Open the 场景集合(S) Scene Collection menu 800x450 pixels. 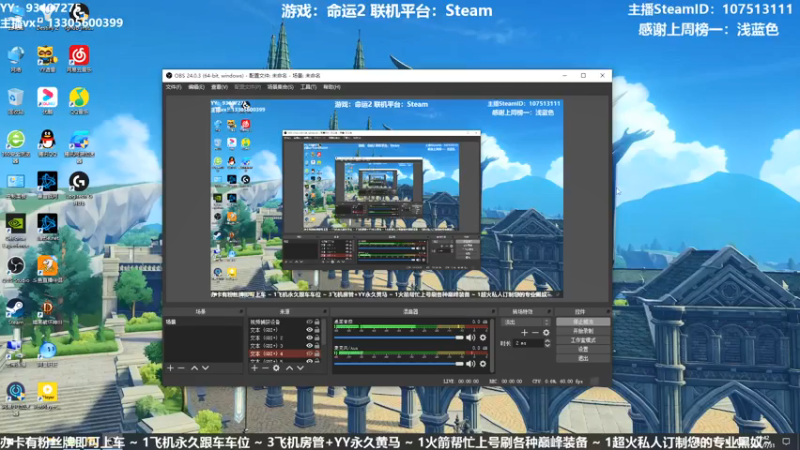coord(280,87)
